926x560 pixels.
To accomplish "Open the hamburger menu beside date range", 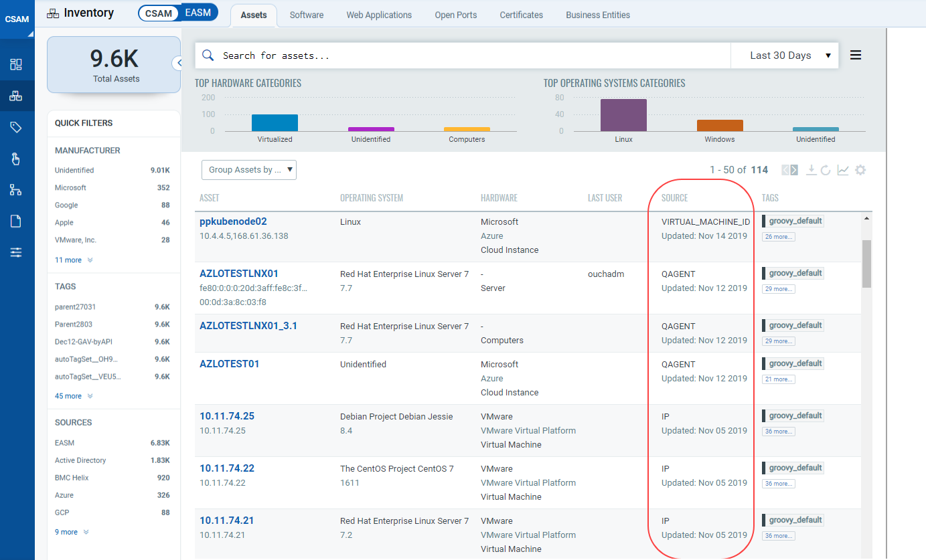I will [855, 56].
